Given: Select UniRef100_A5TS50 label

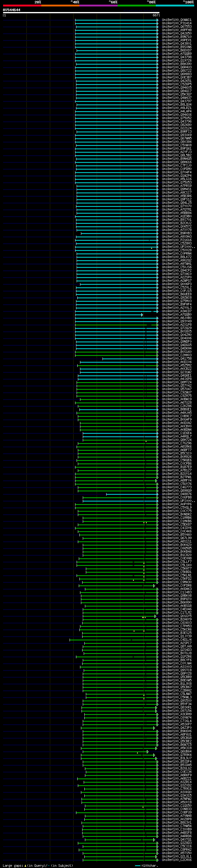Looking at the screenshot, I should [177, 853].
